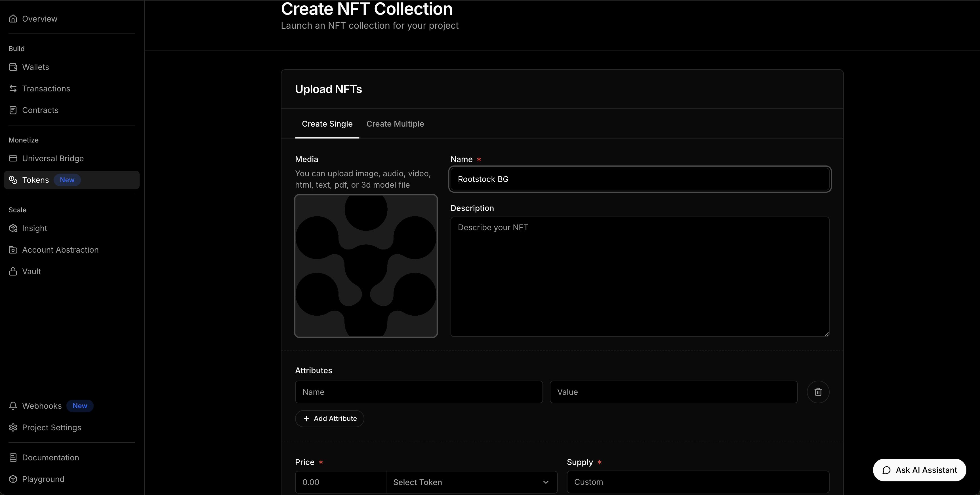
Task: Click the Contracts document icon
Action: tap(13, 110)
